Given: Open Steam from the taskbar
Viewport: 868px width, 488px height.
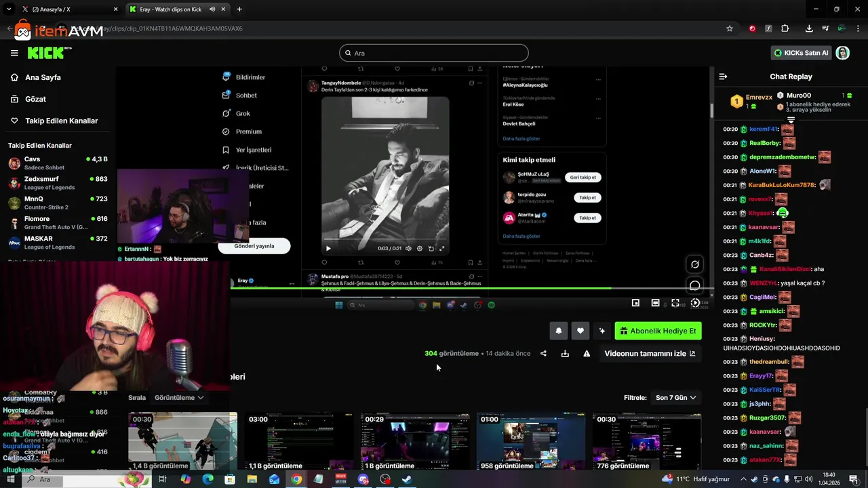Looking at the screenshot, I should point(407,479).
